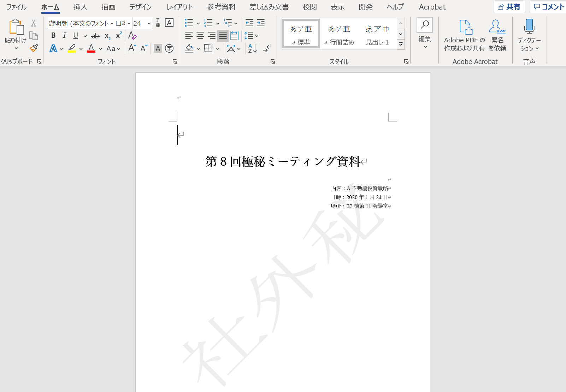Image resolution: width=566 pixels, height=392 pixels.
Task: Switch to the 挿入 tab
Action: click(80, 7)
